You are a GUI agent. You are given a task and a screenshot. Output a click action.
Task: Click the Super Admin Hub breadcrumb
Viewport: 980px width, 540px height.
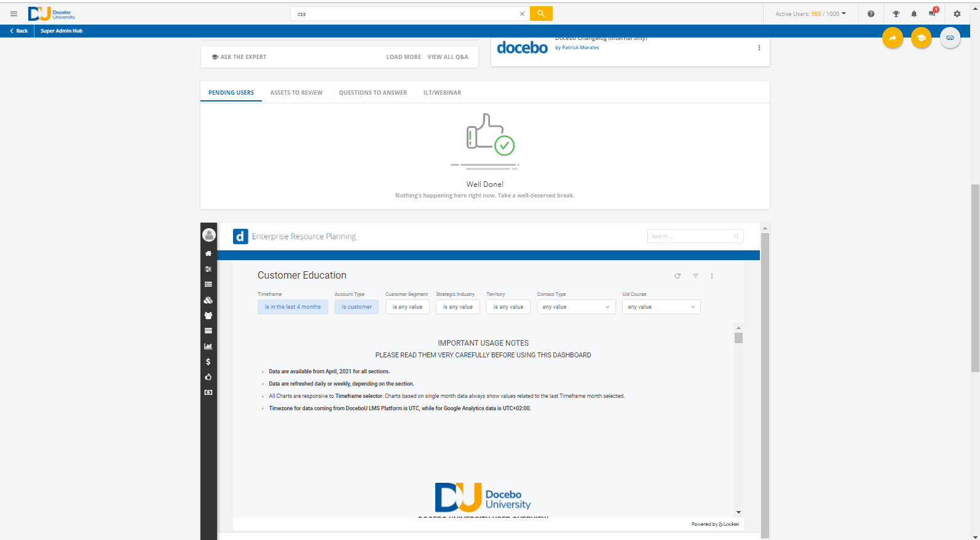pos(61,31)
